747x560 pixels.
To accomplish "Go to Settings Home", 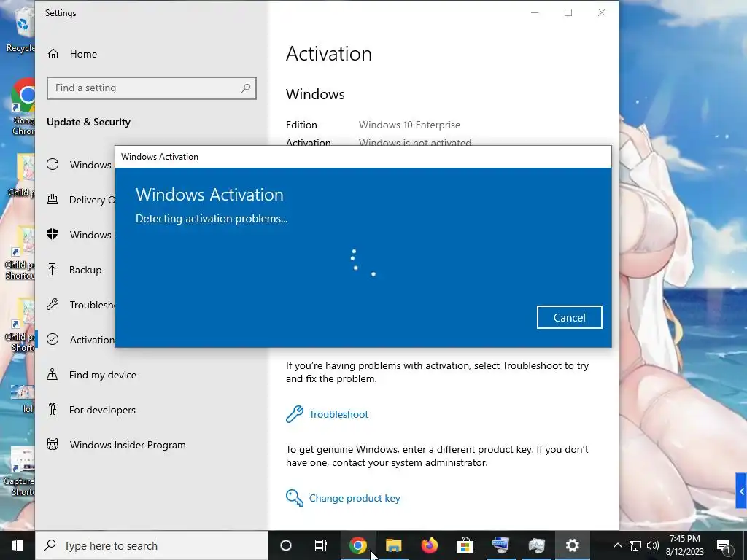I will coord(72,54).
